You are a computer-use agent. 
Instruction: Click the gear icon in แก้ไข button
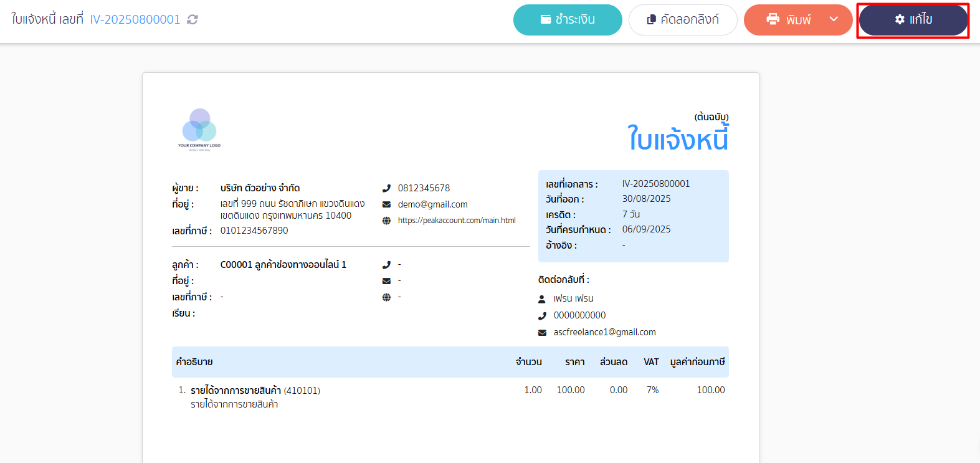tap(900, 20)
